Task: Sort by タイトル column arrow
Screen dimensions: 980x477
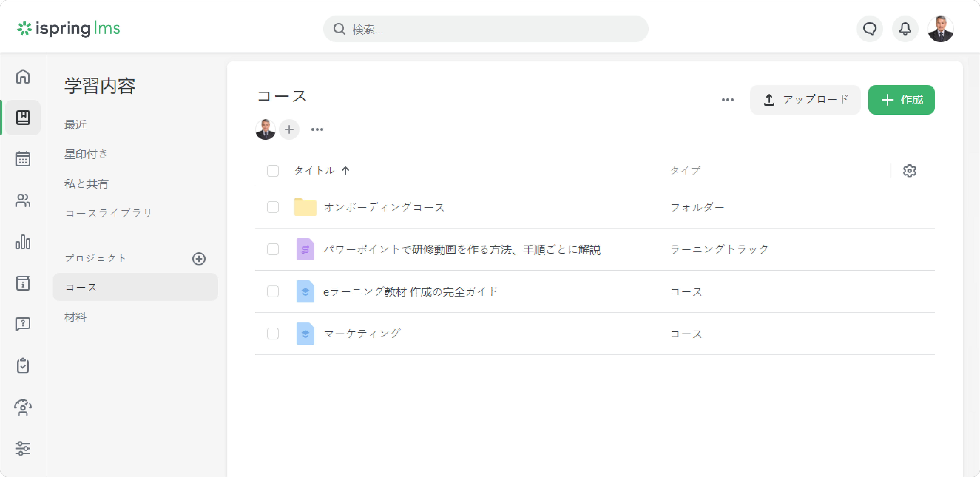Action: 345,171
